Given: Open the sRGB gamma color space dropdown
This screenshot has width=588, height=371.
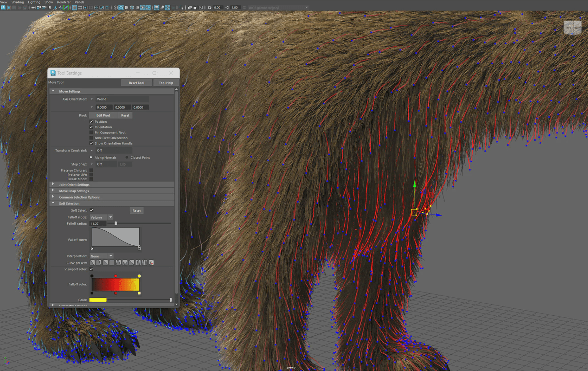Looking at the screenshot, I should pyautogui.click(x=278, y=8).
